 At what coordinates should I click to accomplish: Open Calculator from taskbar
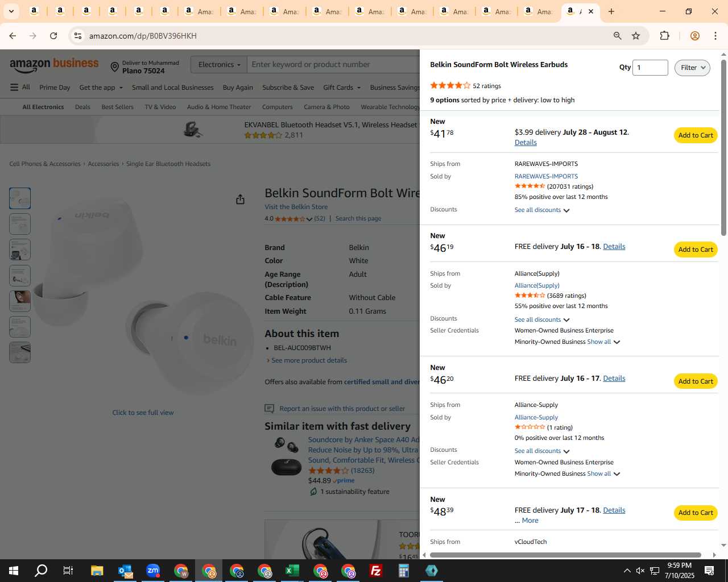click(x=404, y=571)
